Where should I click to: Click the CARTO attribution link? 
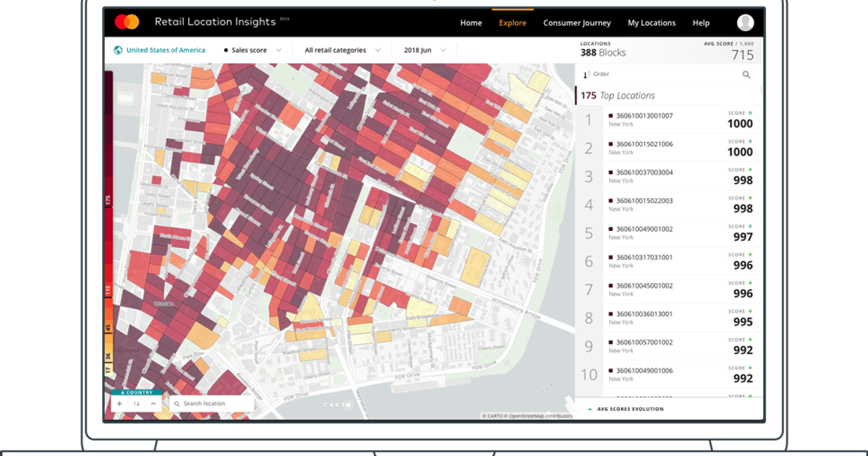[x=495, y=416]
